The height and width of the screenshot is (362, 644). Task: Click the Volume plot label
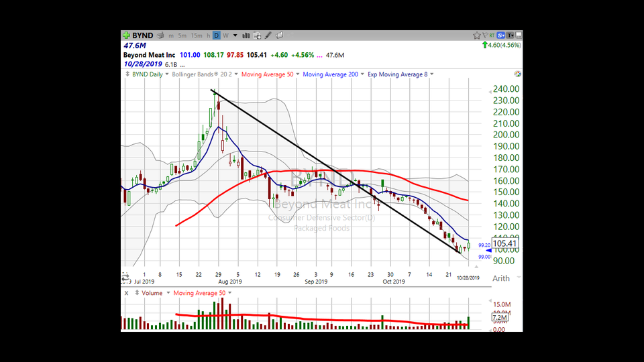point(152,293)
